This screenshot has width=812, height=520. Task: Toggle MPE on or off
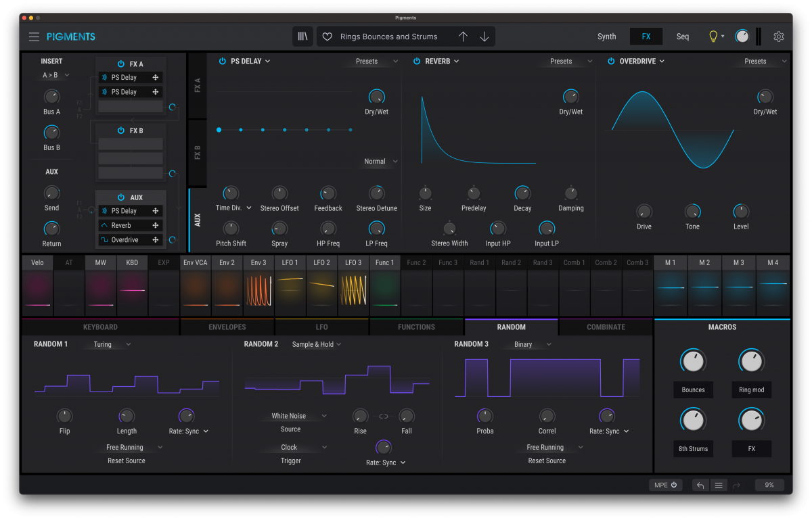tap(665, 485)
